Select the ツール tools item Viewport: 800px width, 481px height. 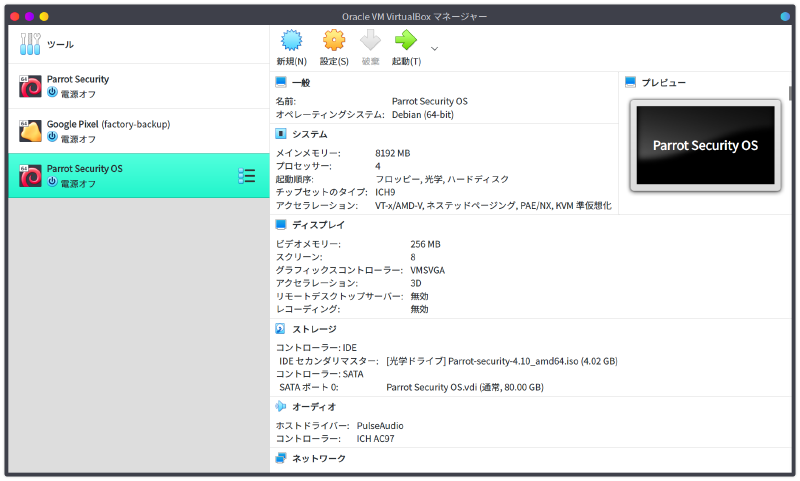point(60,45)
